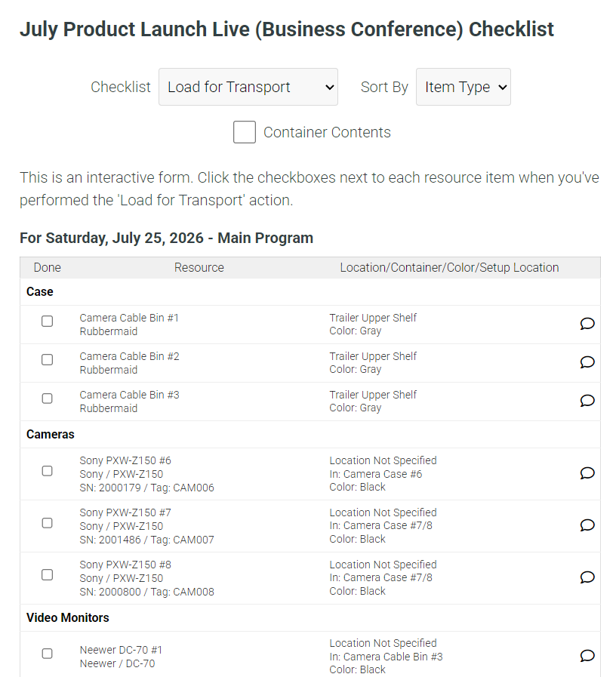Open comment bubble for Neewer DC-70 #1
The height and width of the screenshot is (677, 616).
tap(587, 657)
